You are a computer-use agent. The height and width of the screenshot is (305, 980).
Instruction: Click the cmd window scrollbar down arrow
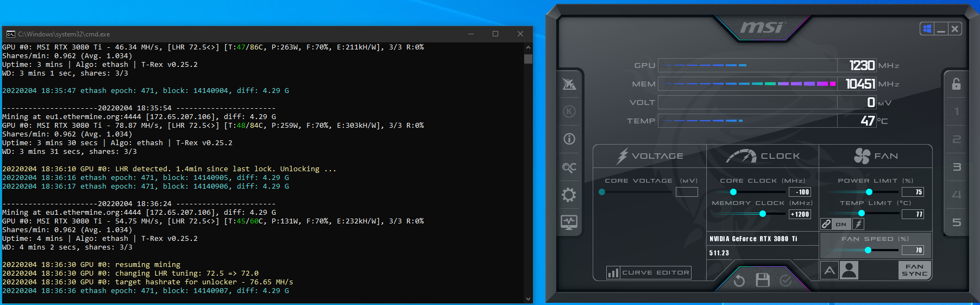(528, 298)
